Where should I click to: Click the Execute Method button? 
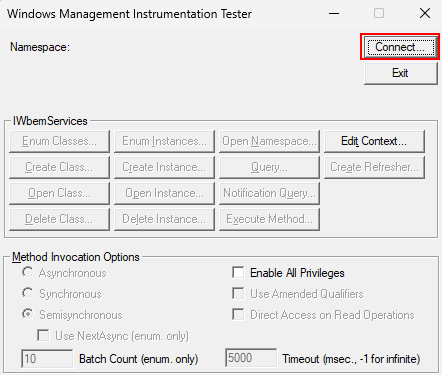(x=269, y=219)
